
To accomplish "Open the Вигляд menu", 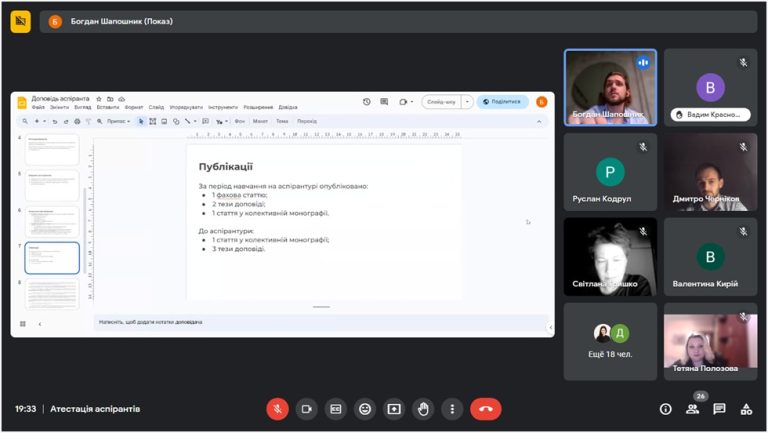I will pyautogui.click(x=83, y=107).
